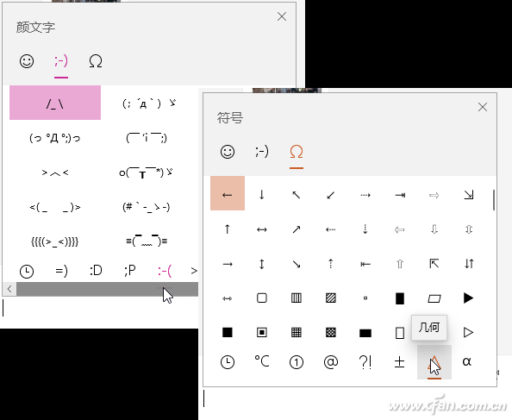This screenshot has height=420, width=512.
Task: Insert the rounded square symbol
Action: click(x=261, y=298)
